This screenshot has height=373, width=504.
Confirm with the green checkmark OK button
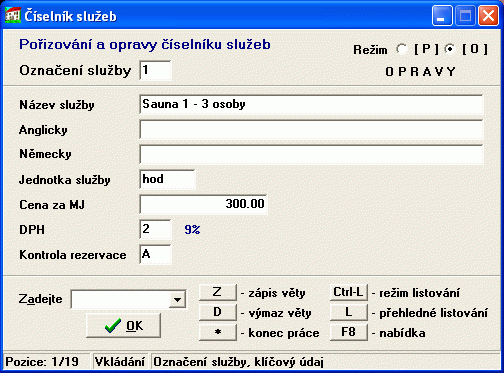(123, 325)
